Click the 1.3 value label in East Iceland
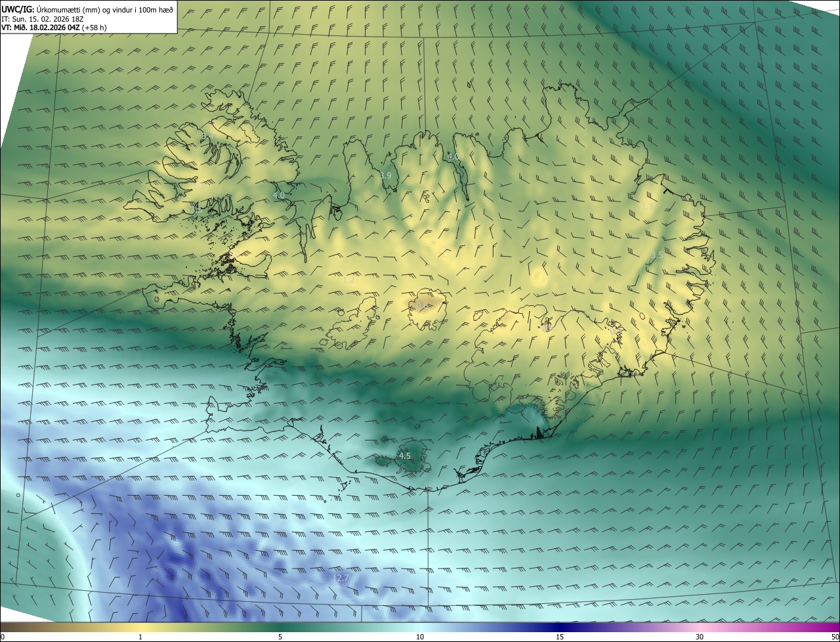The width and height of the screenshot is (840, 642). 647,206
